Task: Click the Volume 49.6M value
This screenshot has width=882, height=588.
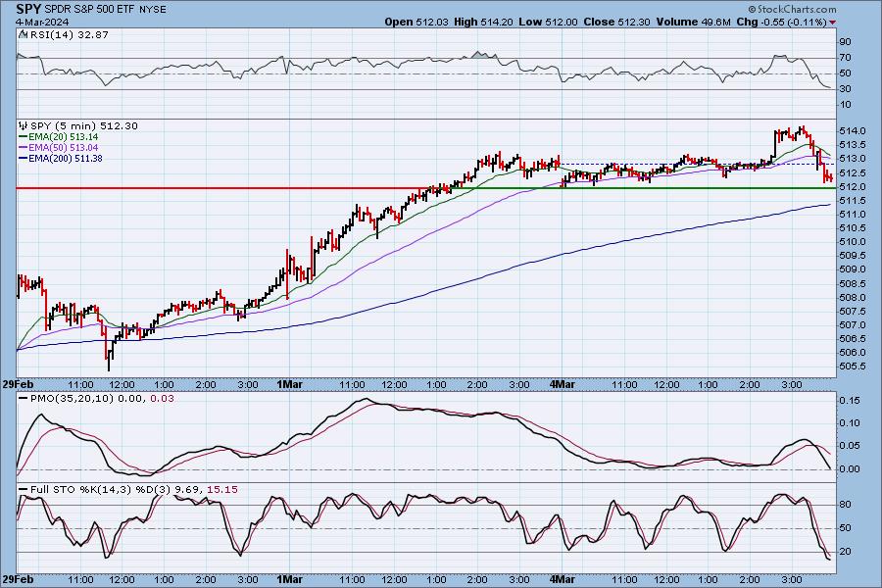Action: coord(693,22)
